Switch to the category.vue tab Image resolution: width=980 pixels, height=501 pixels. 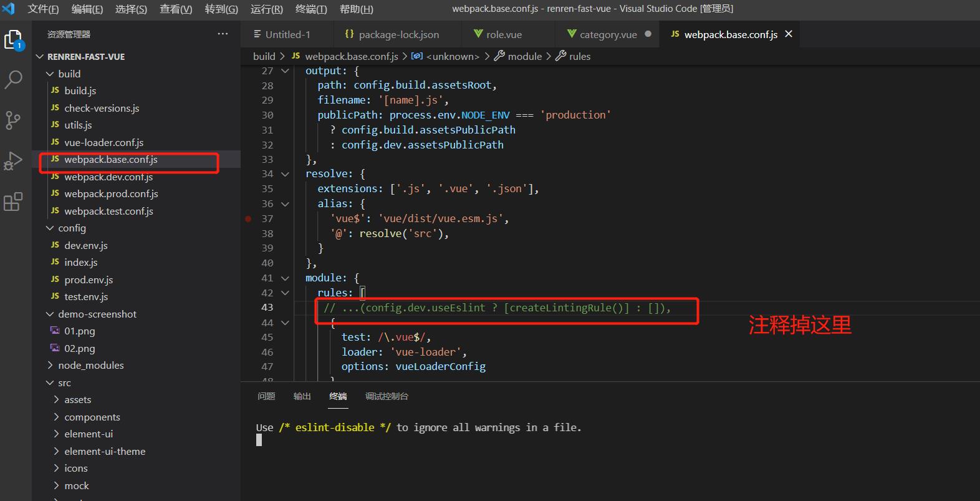coord(608,34)
